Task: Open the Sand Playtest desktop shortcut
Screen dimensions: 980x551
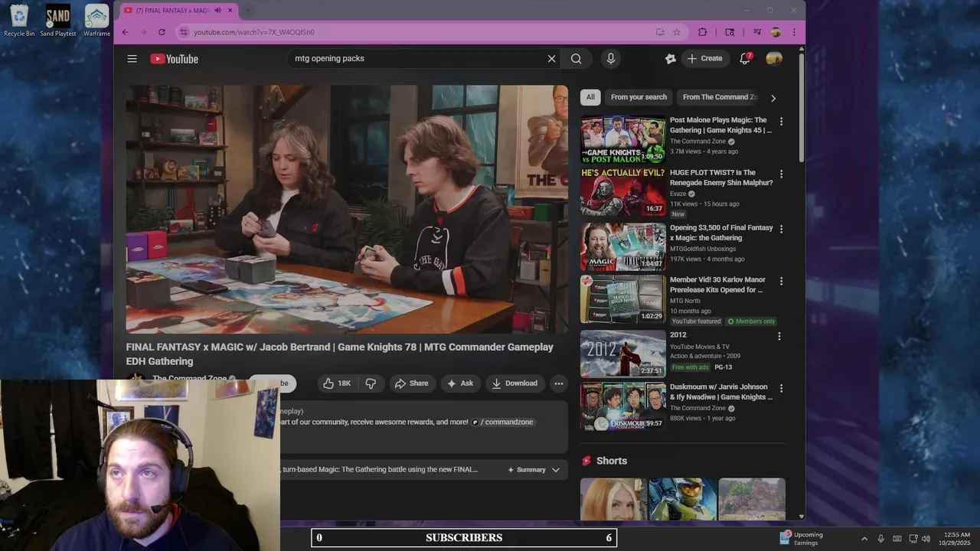Action: pyautogui.click(x=58, y=21)
